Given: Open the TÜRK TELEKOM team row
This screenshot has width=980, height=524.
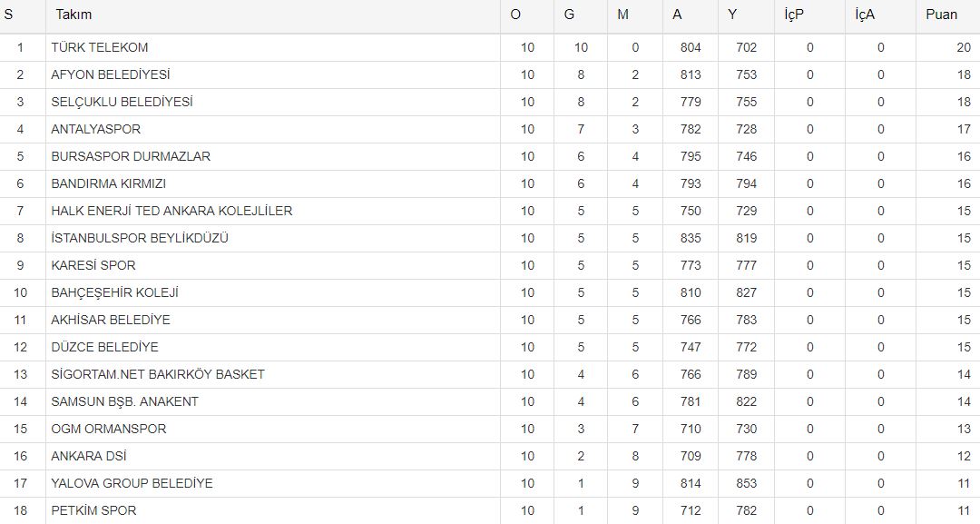Looking at the screenshot, I should click(x=100, y=47).
